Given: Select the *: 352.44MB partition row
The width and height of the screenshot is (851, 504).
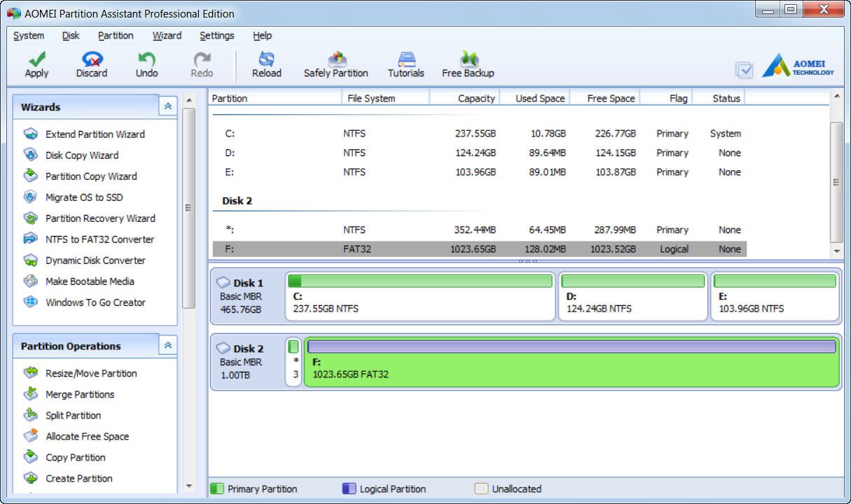Looking at the screenshot, I should (x=479, y=230).
